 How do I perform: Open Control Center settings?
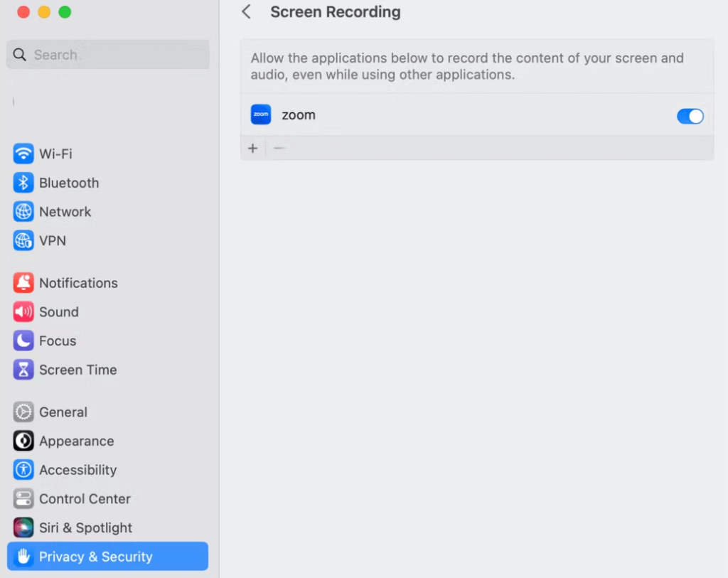(x=85, y=499)
